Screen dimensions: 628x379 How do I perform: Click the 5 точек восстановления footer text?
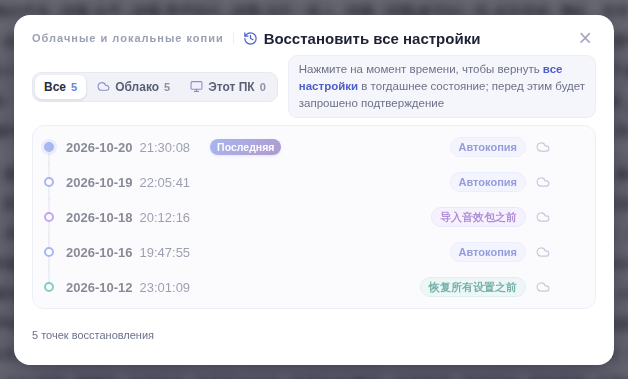click(93, 335)
